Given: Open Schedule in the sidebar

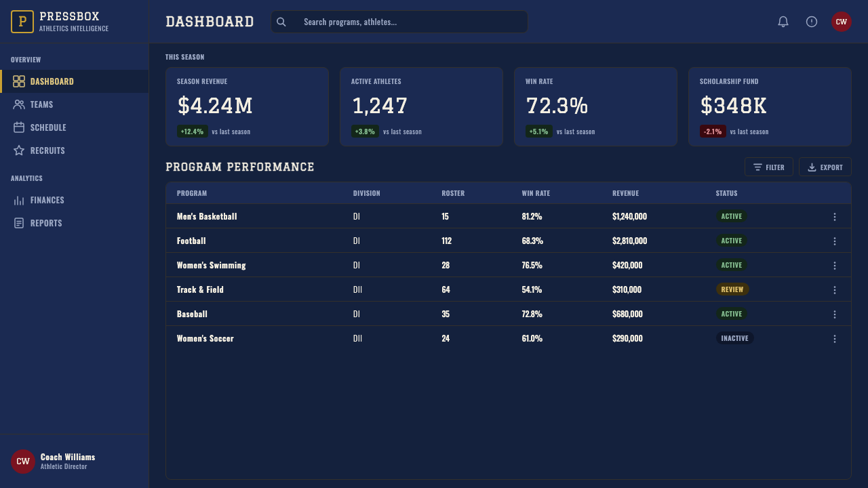Looking at the screenshot, I should tap(75, 127).
